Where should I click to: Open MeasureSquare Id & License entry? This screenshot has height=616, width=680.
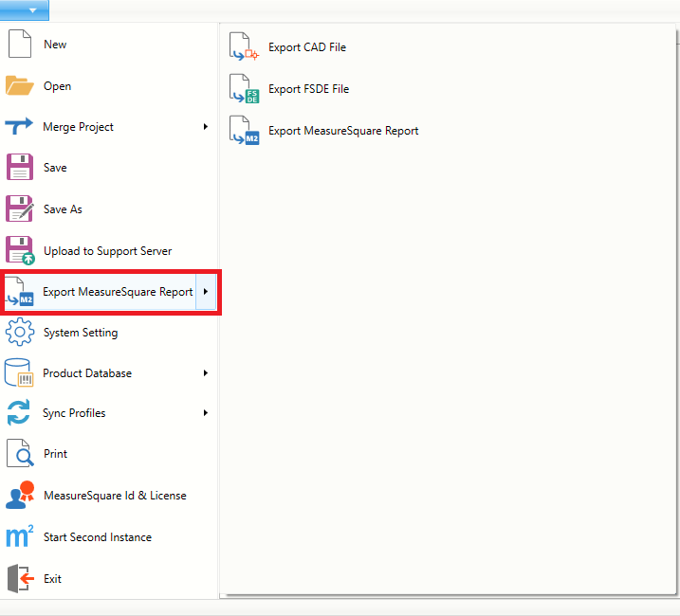pyautogui.click(x=115, y=495)
